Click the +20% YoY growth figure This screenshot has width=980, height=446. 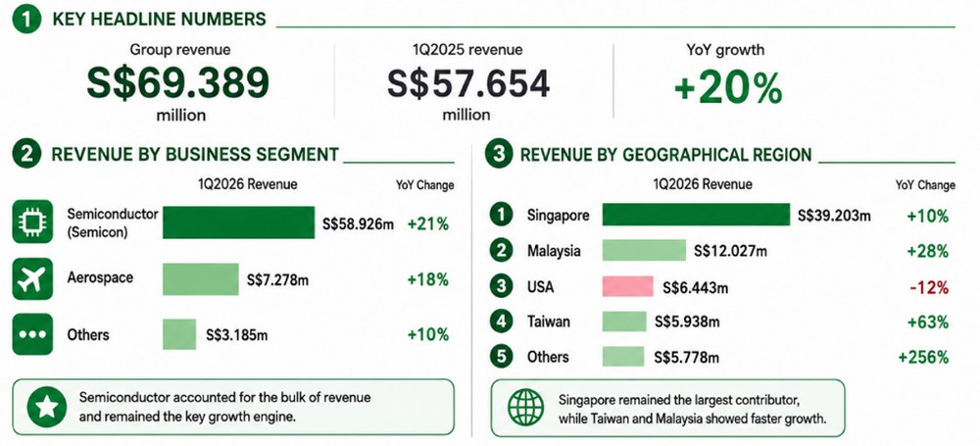(728, 88)
